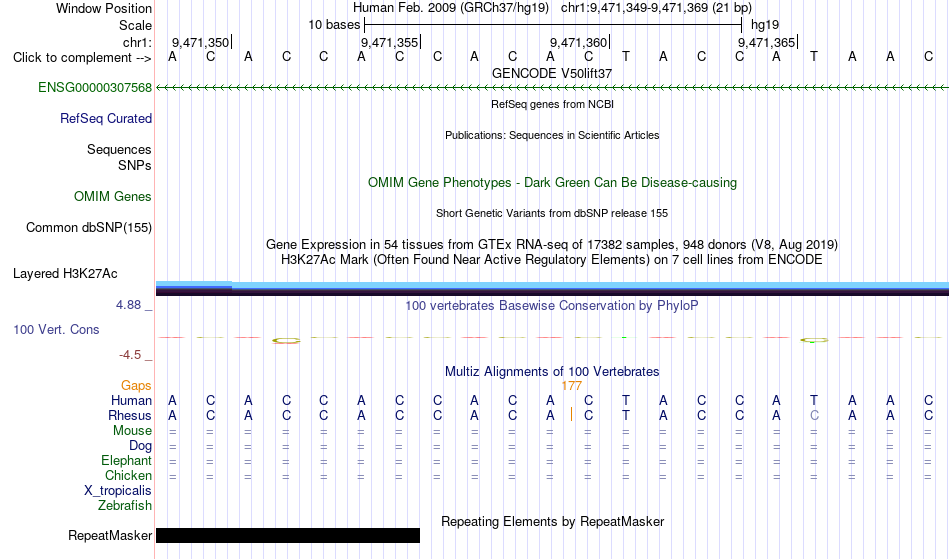Click the green ENSG00000307568 intron arrow line
Screen dimensions: 950x559
[552, 88]
